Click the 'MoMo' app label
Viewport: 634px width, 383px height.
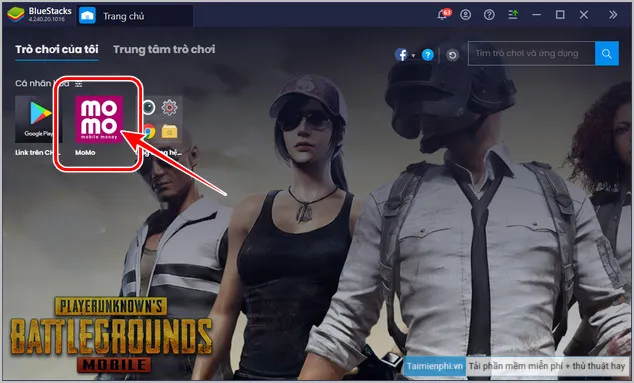pos(85,152)
